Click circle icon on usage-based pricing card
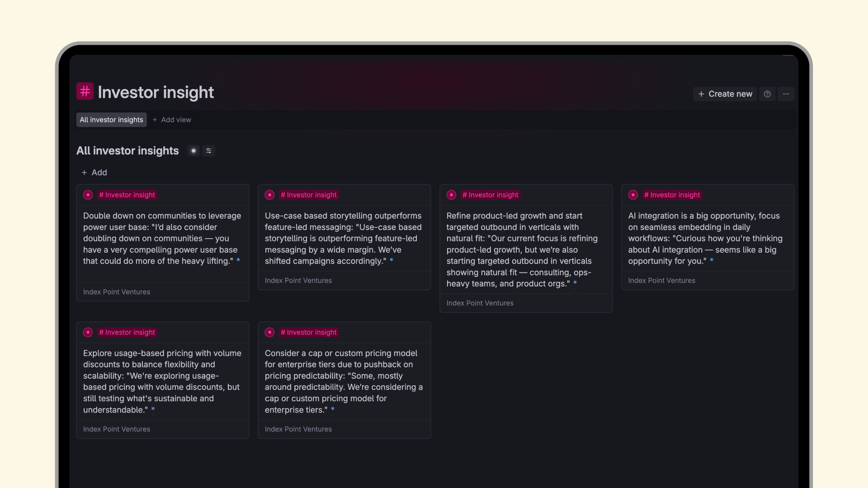This screenshot has height=488, width=868. [x=88, y=332]
